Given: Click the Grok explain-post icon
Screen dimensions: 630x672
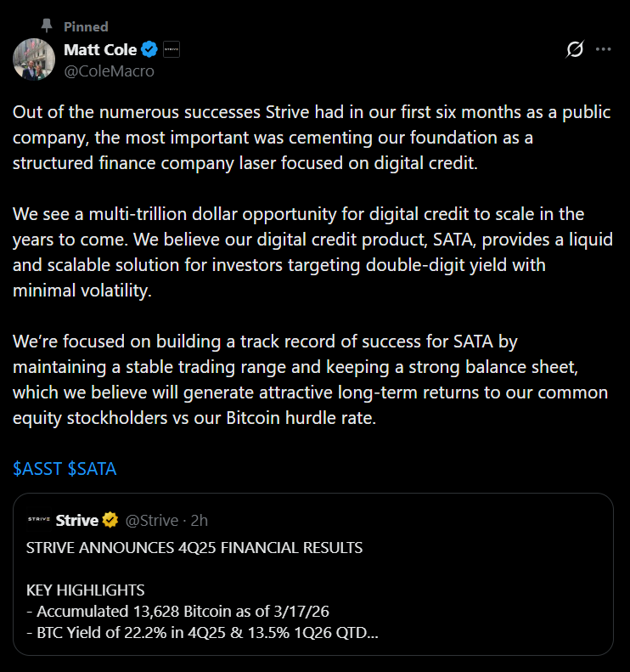Looking at the screenshot, I should (575, 50).
